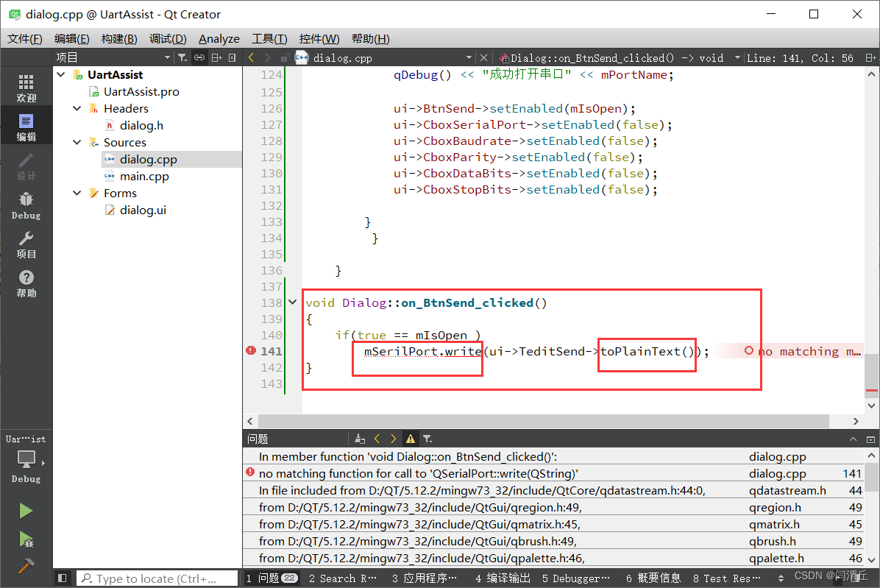The width and height of the screenshot is (880, 588).
Task: Show the Test Results tab
Action: [727, 578]
